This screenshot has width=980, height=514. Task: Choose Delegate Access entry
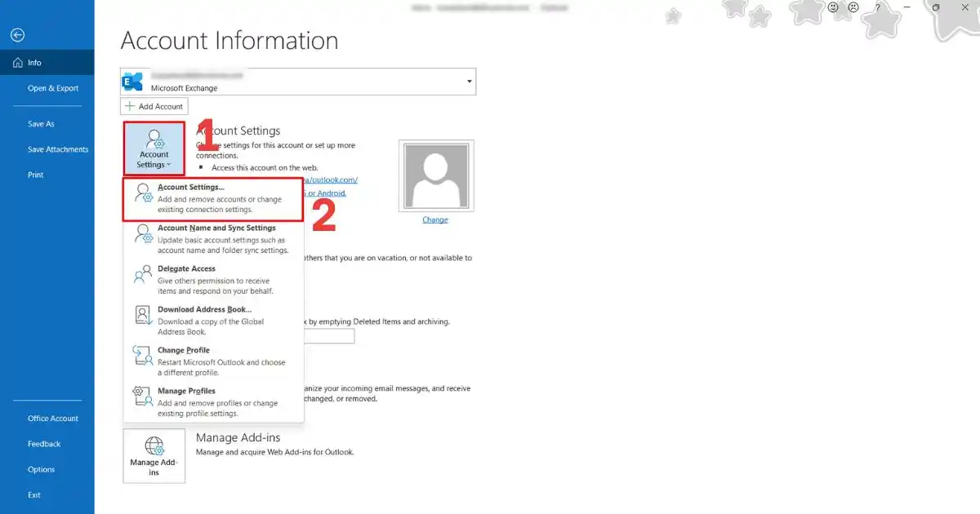[x=213, y=280]
